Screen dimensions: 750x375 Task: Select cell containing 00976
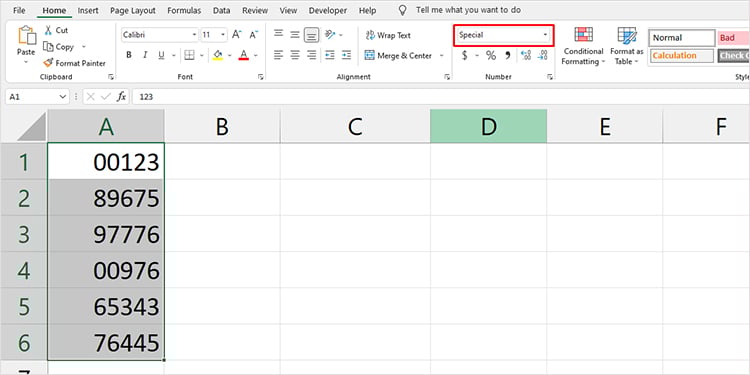tap(106, 270)
